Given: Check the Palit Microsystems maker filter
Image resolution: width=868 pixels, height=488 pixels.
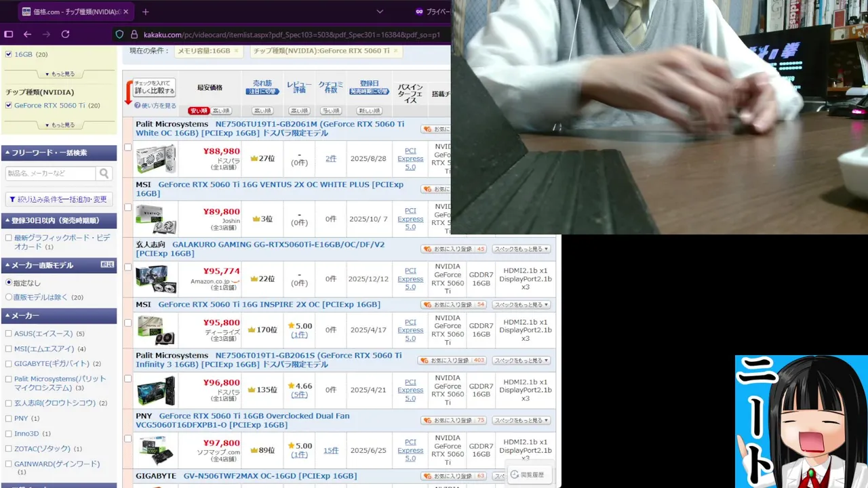Looking at the screenshot, I should [9, 379].
